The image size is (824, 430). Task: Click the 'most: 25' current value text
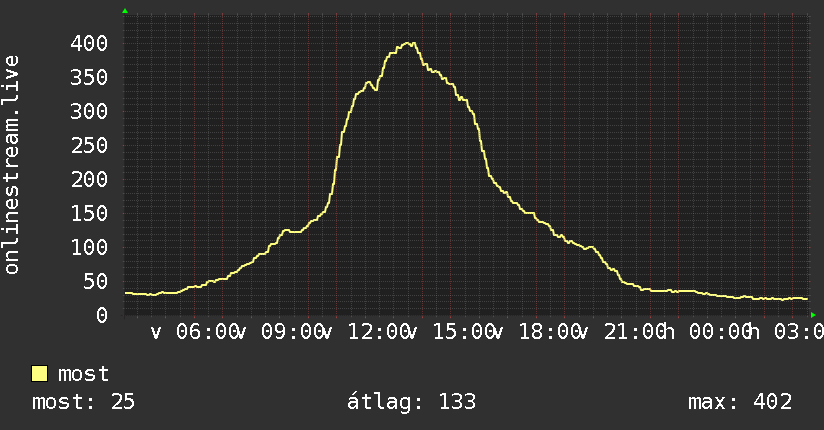click(x=83, y=402)
